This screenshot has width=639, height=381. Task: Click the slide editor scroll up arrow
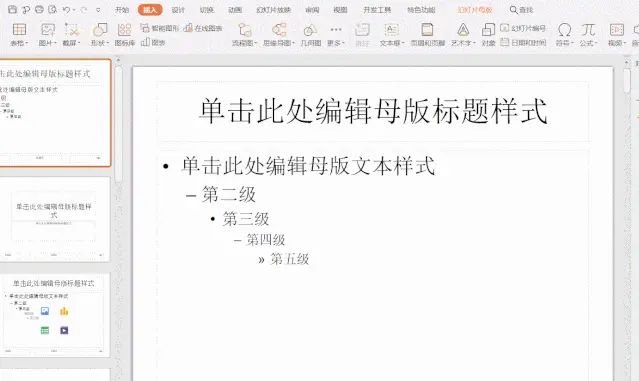pos(627,62)
